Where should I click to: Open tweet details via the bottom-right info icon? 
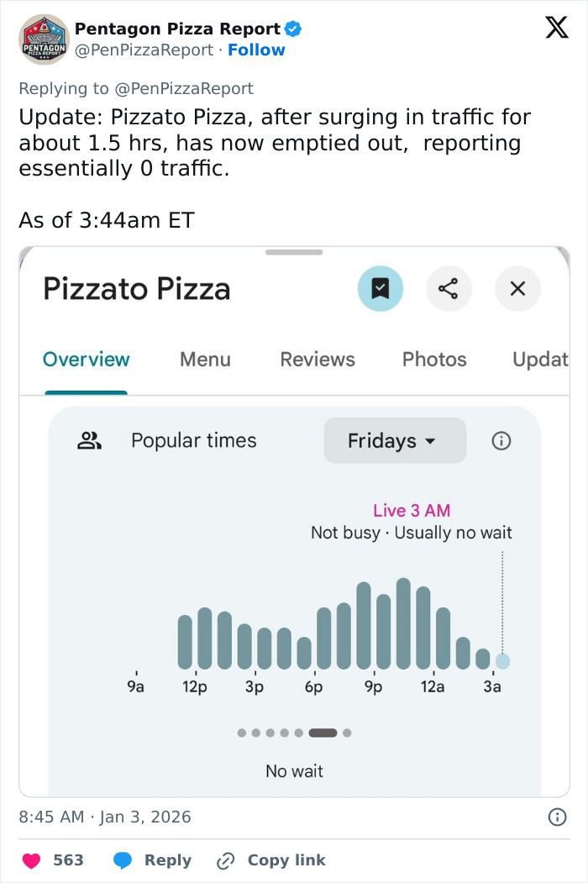tap(557, 817)
